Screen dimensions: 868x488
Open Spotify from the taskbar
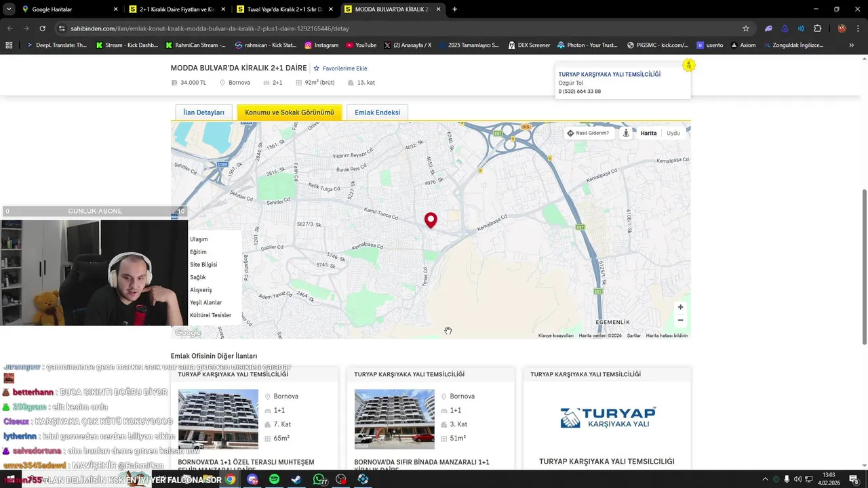pyautogui.click(x=274, y=479)
